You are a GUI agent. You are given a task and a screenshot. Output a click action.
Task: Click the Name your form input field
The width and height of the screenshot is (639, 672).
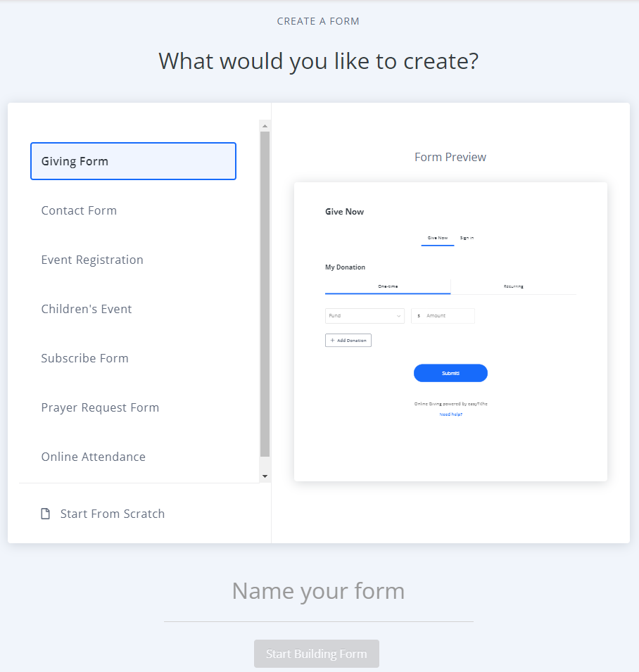(318, 591)
